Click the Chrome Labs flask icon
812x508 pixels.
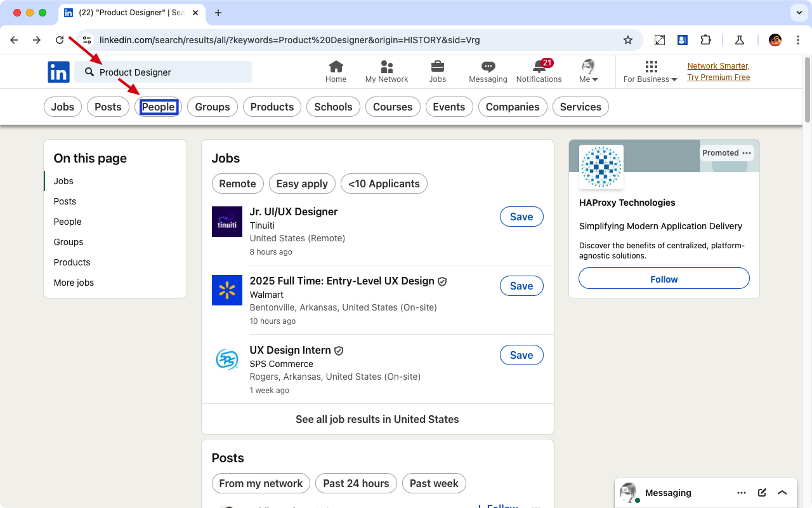(739, 40)
